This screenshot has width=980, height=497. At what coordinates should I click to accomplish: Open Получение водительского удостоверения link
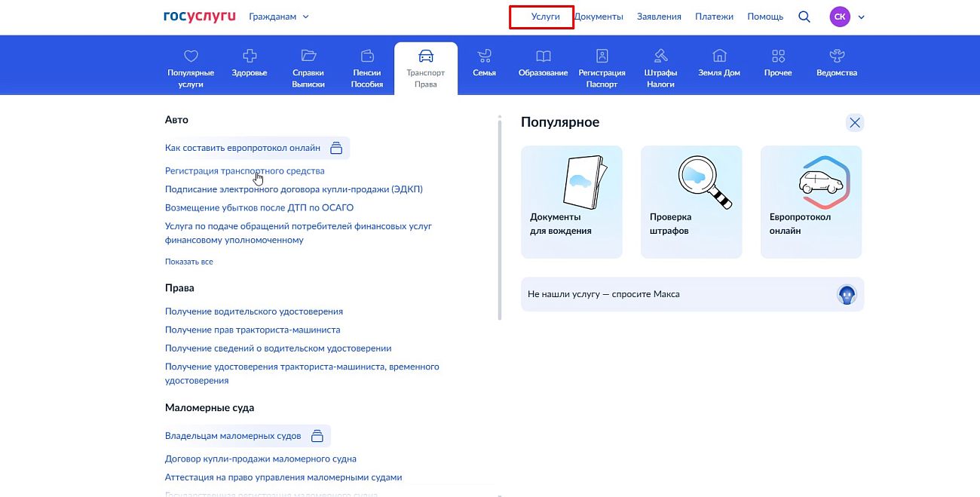coord(254,311)
